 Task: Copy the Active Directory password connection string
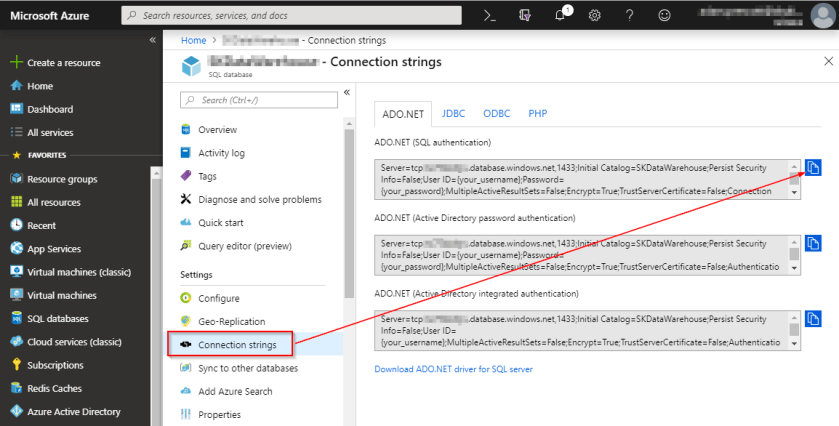(813, 243)
